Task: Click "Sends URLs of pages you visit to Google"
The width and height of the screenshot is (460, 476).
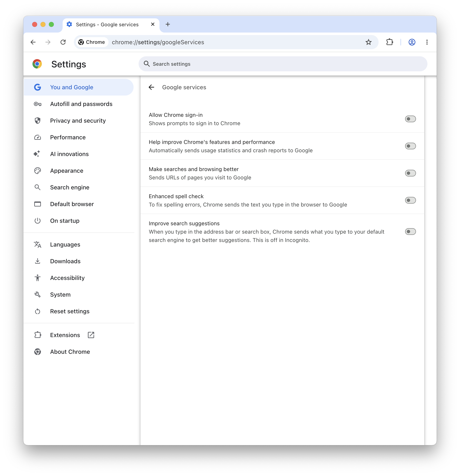Action: tap(200, 178)
